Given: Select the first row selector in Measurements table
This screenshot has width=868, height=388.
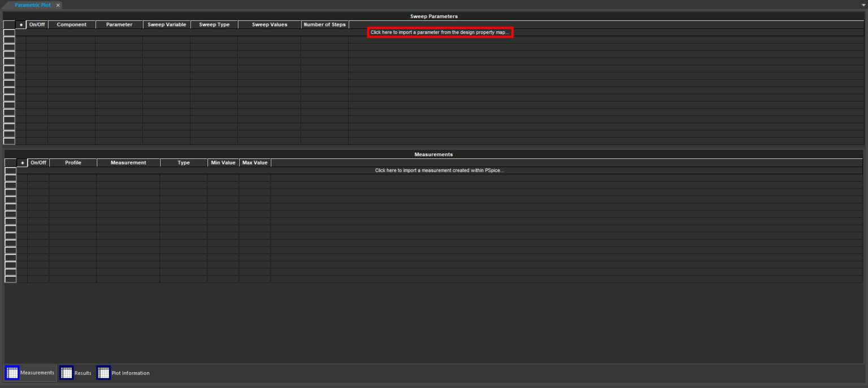Looking at the screenshot, I should 10,170.
